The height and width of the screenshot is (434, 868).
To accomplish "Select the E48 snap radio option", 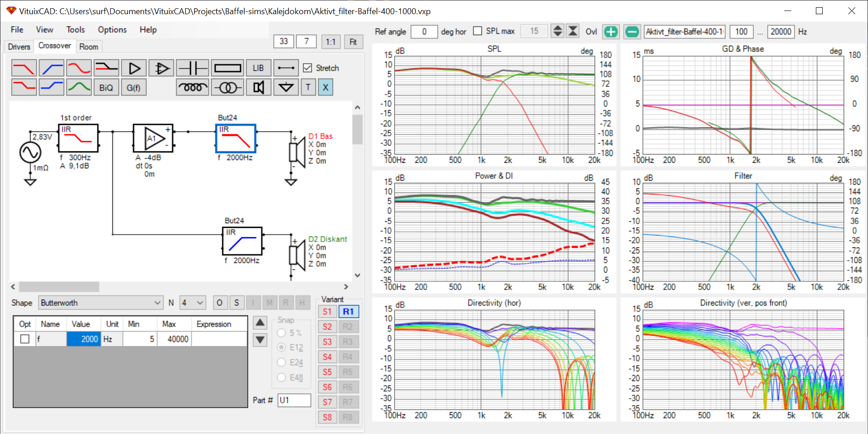I will (x=282, y=378).
